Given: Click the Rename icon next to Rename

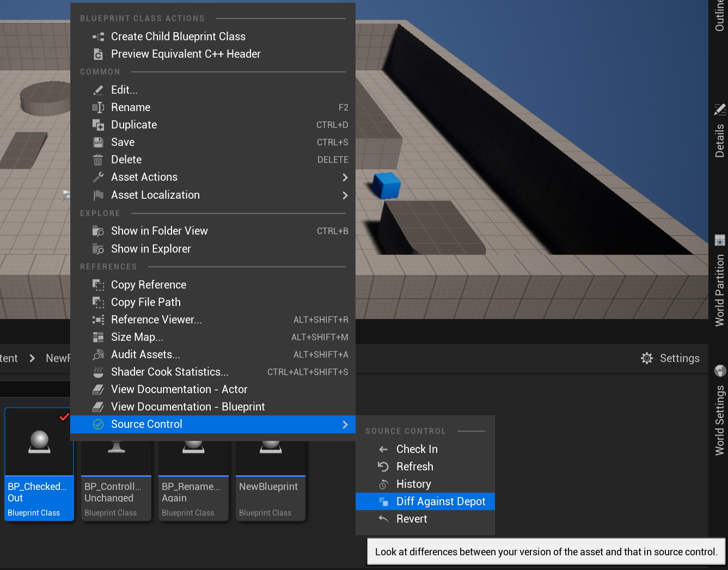Looking at the screenshot, I should tap(99, 107).
